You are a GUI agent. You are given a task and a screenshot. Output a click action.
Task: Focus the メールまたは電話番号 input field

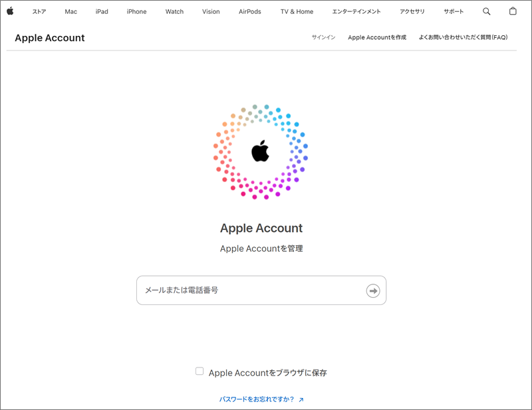click(x=261, y=290)
